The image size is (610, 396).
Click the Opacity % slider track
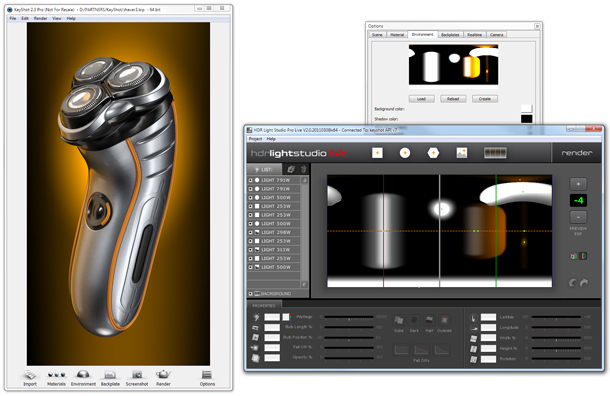(349, 357)
